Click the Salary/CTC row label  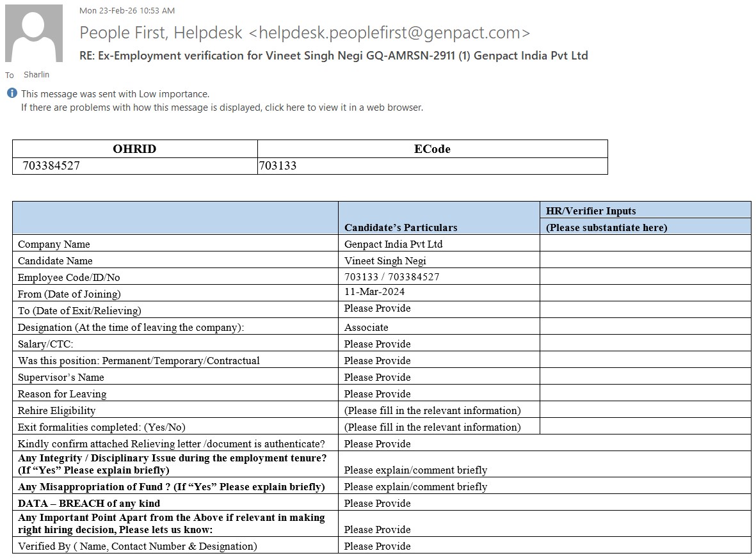point(45,344)
